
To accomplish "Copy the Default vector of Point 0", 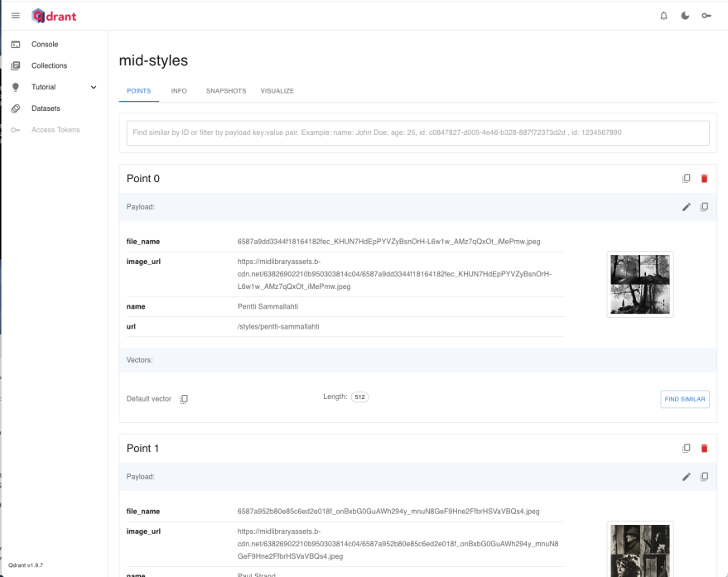I will tap(184, 399).
